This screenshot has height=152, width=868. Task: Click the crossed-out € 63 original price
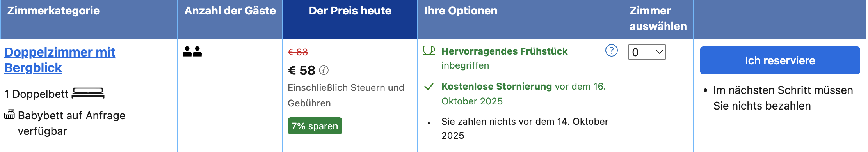pos(298,52)
